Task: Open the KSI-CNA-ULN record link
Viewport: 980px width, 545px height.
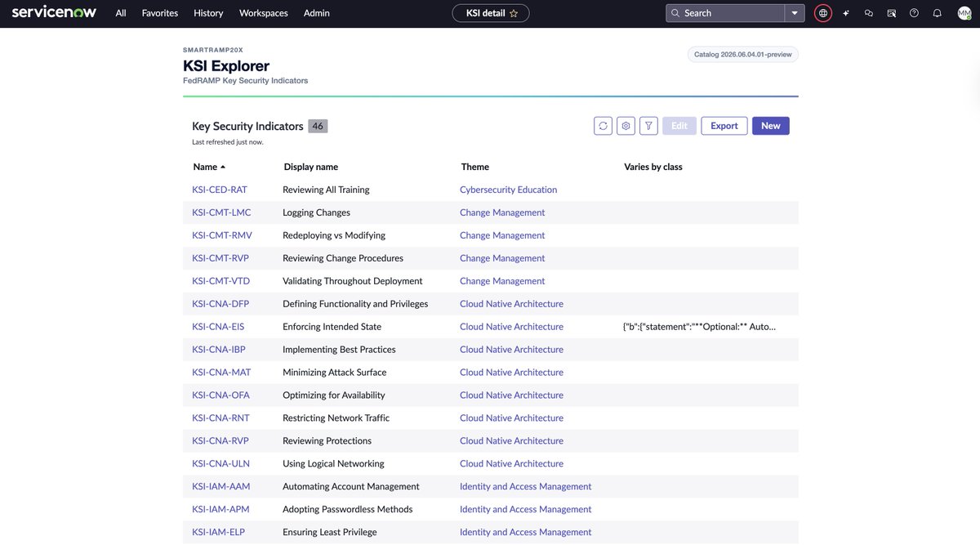Action: pos(220,464)
